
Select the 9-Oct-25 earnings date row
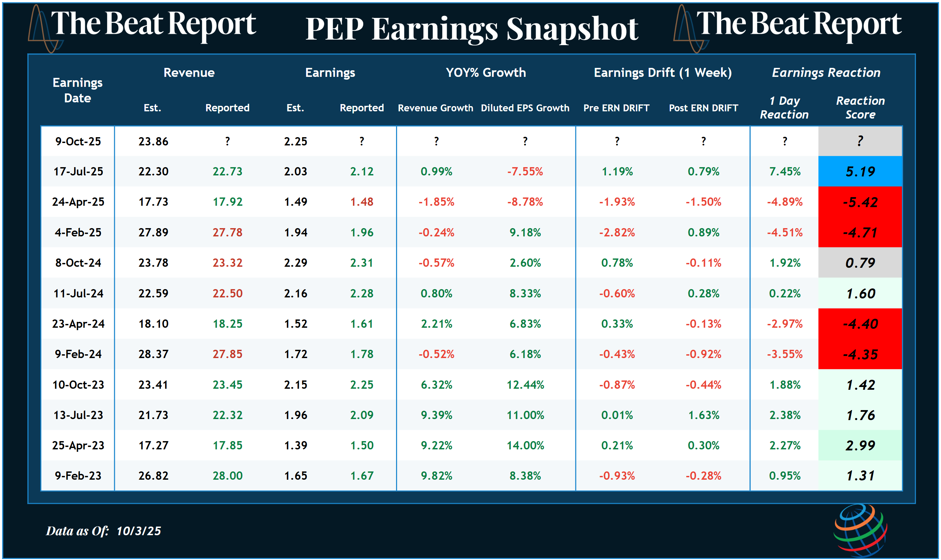click(78, 142)
